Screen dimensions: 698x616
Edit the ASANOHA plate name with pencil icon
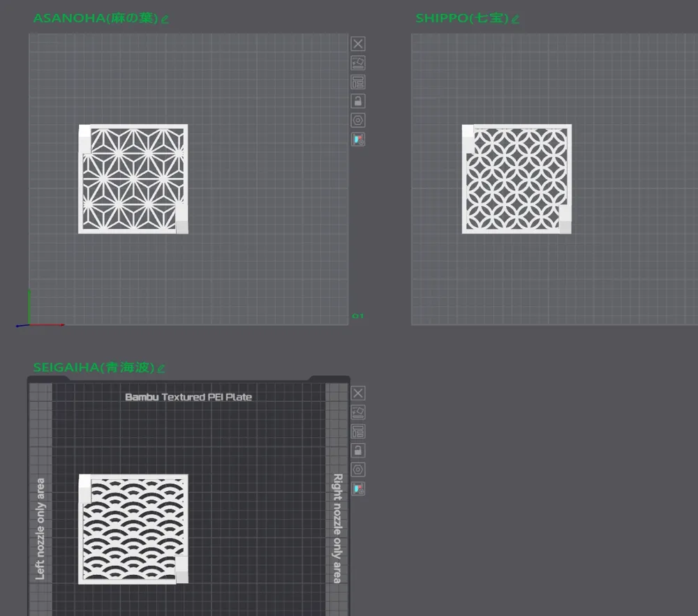[x=165, y=19]
